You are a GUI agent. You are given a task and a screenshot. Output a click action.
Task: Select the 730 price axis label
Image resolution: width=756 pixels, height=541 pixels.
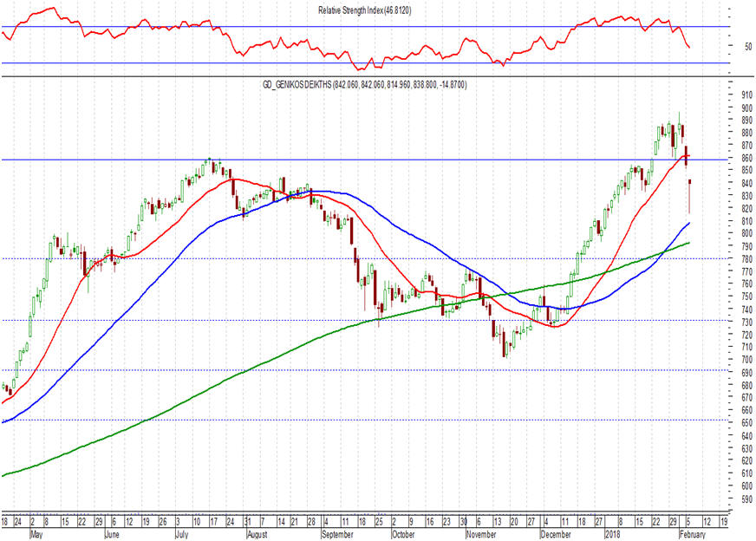[x=746, y=323]
